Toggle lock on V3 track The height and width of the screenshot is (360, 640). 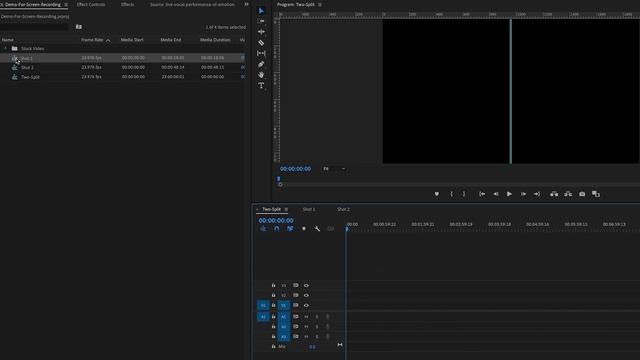273,285
